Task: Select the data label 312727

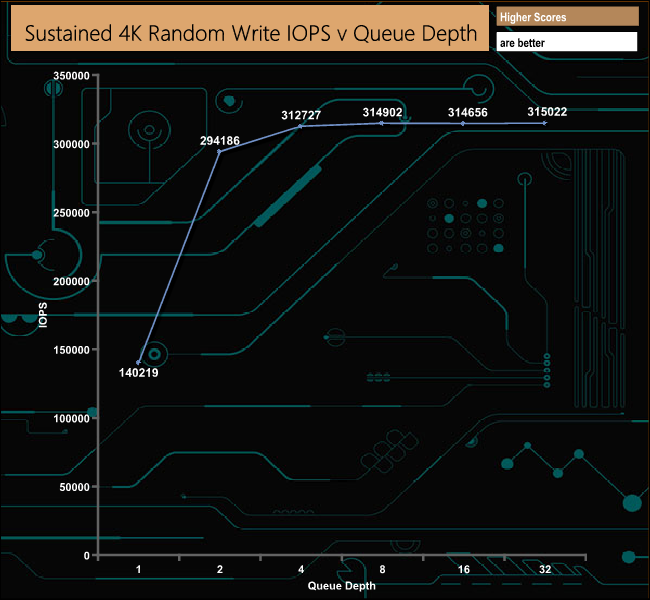Action: pos(301,115)
